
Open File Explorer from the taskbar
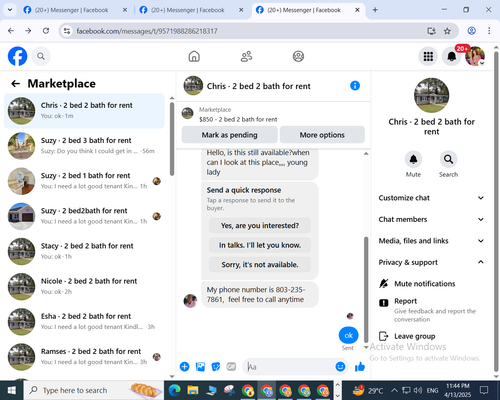tap(193, 390)
